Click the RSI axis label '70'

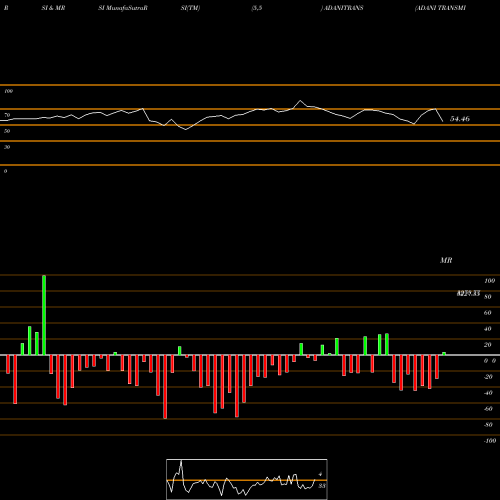(7, 115)
